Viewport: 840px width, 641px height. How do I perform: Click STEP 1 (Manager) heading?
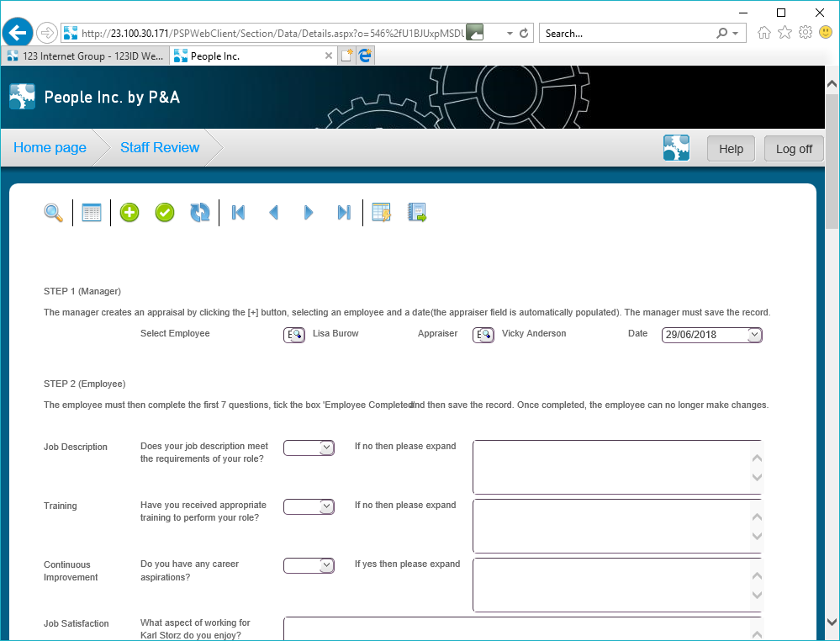tap(82, 291)
